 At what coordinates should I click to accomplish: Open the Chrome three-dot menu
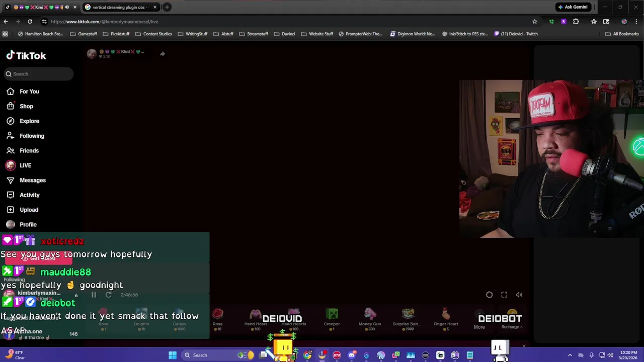pos(637,22)
